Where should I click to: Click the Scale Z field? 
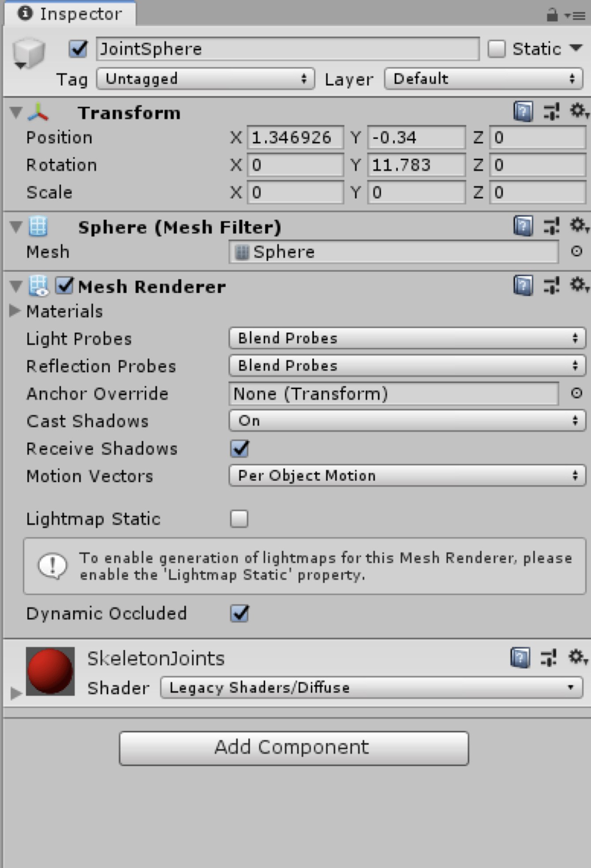538,192
